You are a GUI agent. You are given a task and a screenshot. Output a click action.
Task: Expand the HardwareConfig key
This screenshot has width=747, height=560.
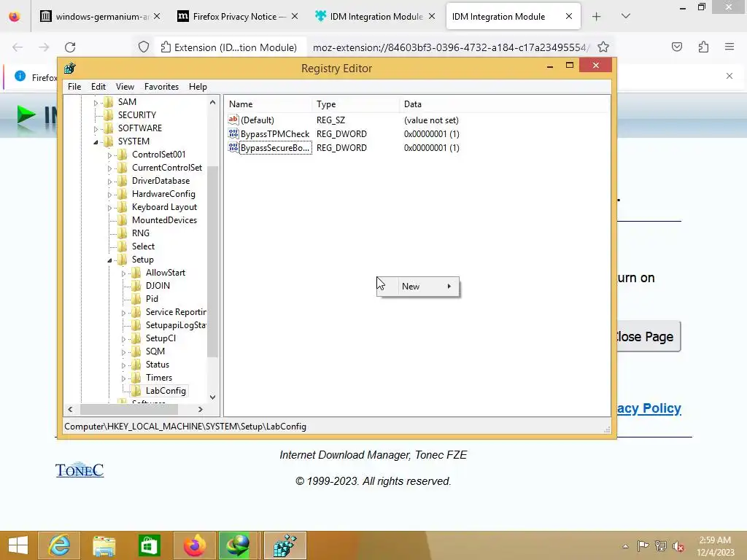[109, 194]
